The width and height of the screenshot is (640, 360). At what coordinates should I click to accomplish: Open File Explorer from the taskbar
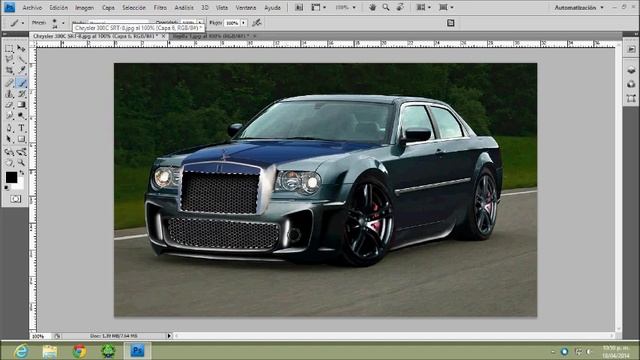(50, 351)
